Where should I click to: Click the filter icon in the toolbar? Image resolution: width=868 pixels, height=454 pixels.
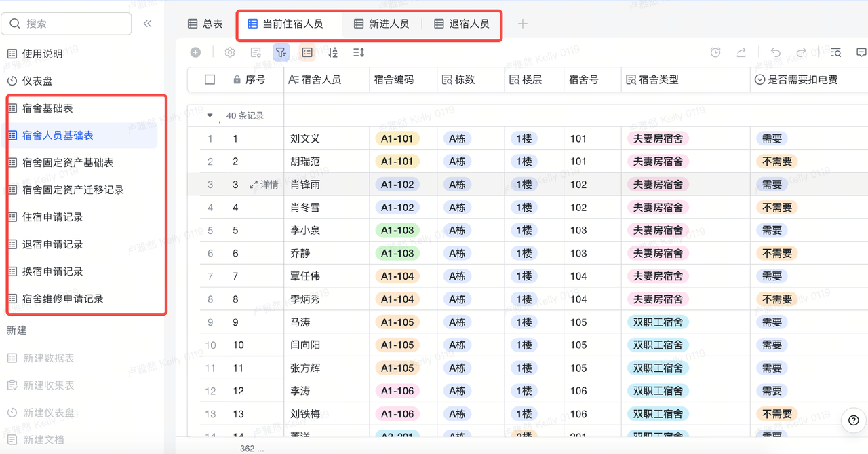click(x=281, y=52)
